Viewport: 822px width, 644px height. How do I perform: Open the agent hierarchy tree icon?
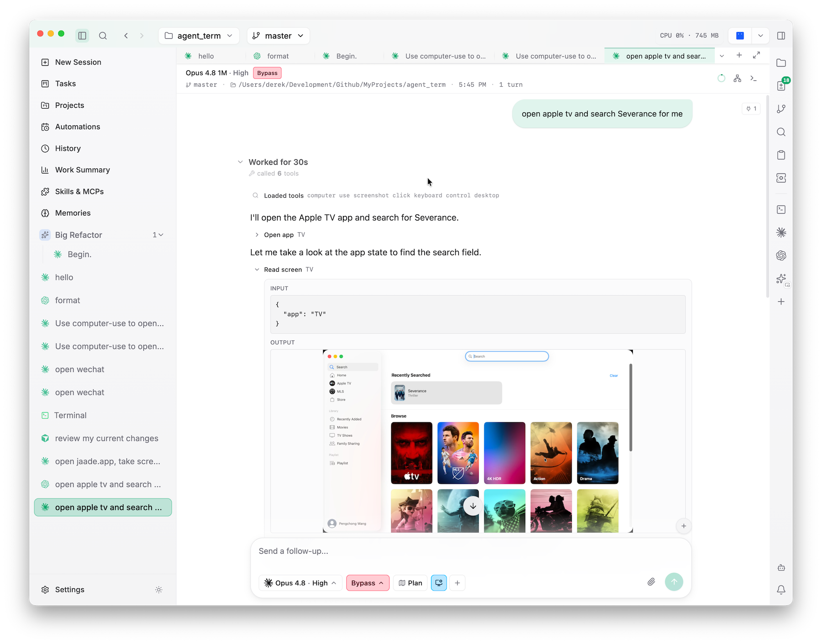737,79
